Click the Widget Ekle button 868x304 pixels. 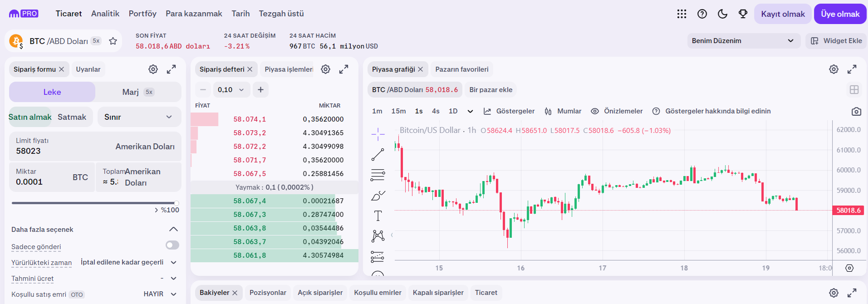click(x=836, y=41)
